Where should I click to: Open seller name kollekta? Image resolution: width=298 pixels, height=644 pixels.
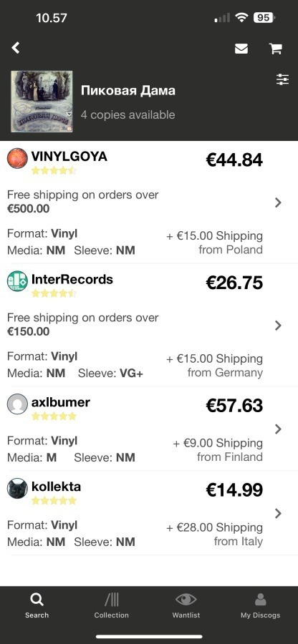click(57, 487)
